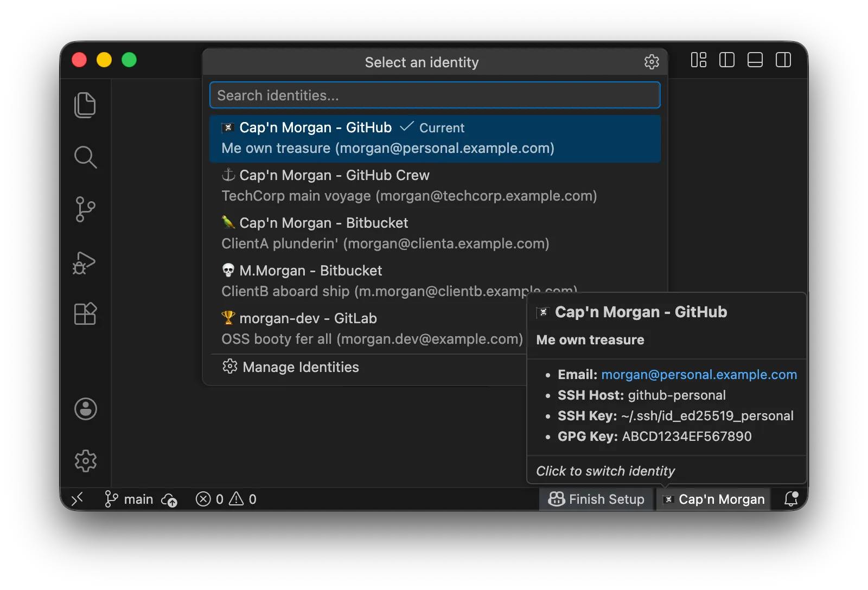Select morgan-dev - GitLab identity
The width and height of the screenshot is (868, 590).
[x=369, y=329]
